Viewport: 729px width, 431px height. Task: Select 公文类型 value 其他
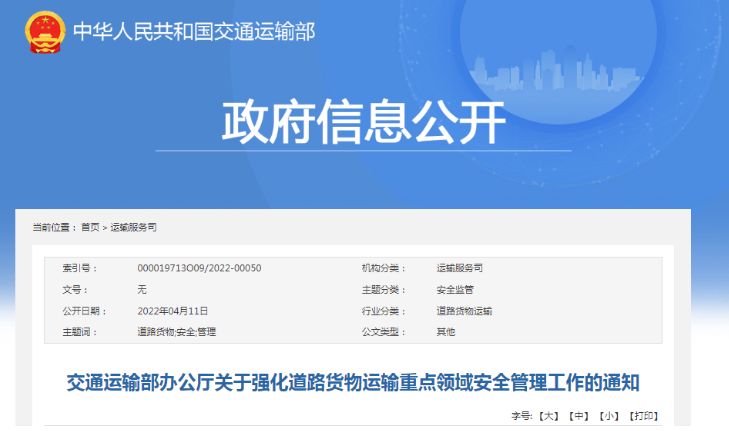click(445, 332)
